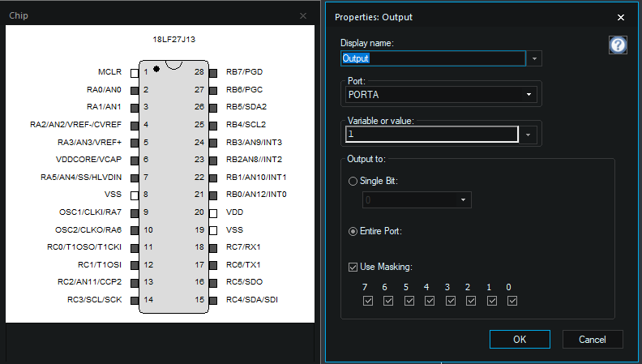Select pin 13 RC2/AN11/CCP2 square
642x364 pixels.
point(135,283)
